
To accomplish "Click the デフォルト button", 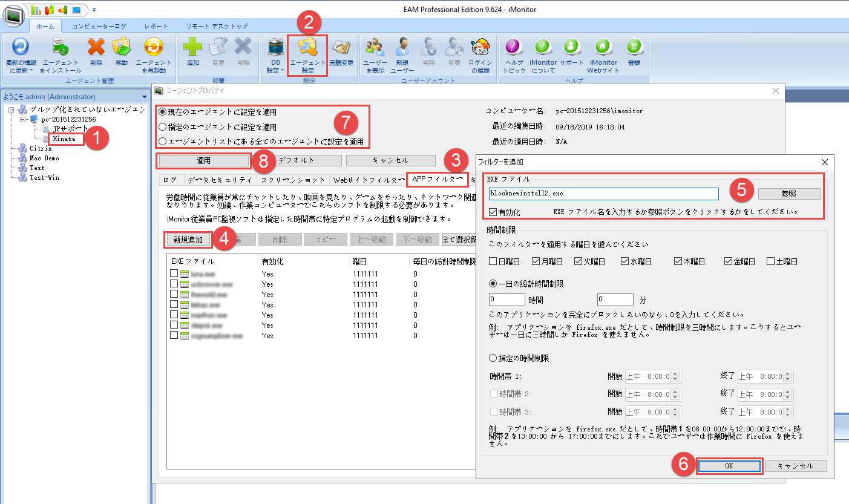I will coord(296,160).
